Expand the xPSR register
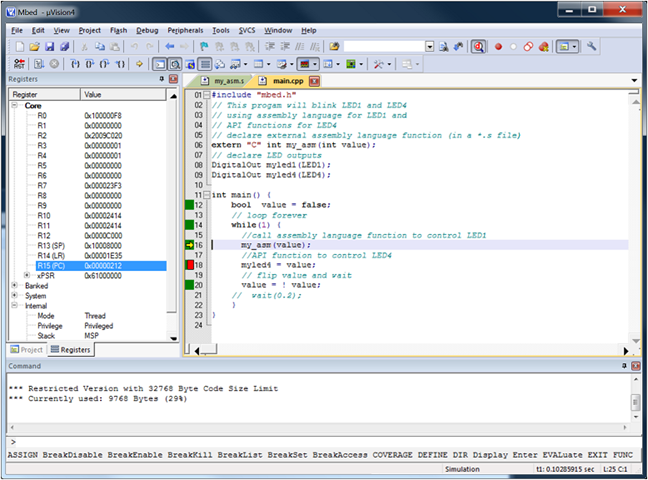 [27, 275]
